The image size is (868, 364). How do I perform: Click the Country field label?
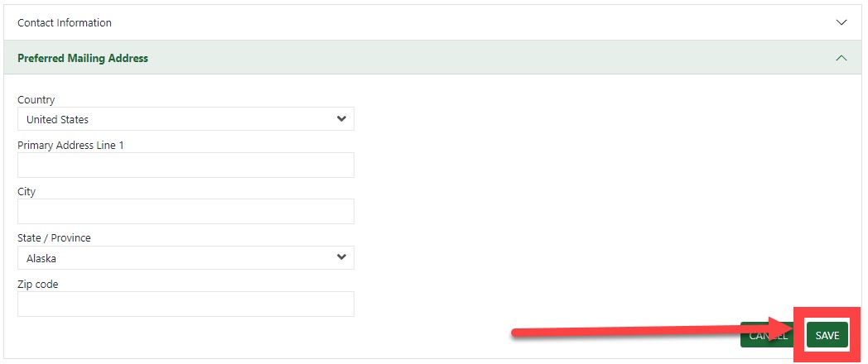pos(36,99)
